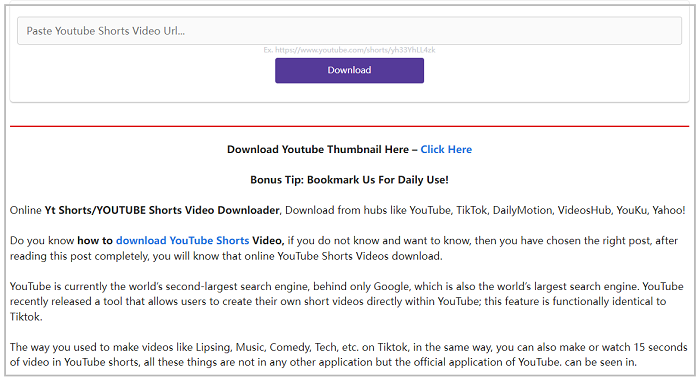Click the purple Download button
The width and height of the screenshot is (700, 380).
point(349,70)
